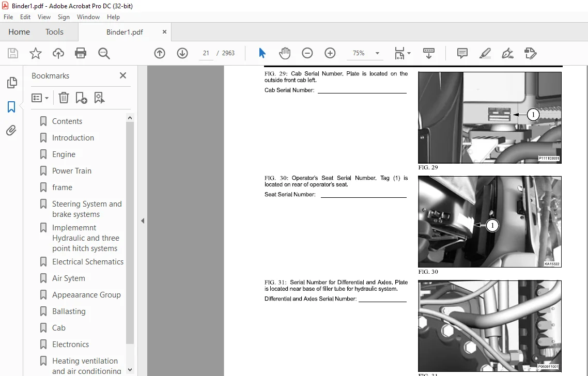Click the FIG. 29 cab plate image
Image resolution: width=588 pixels, height=376 pixels.
490,117
